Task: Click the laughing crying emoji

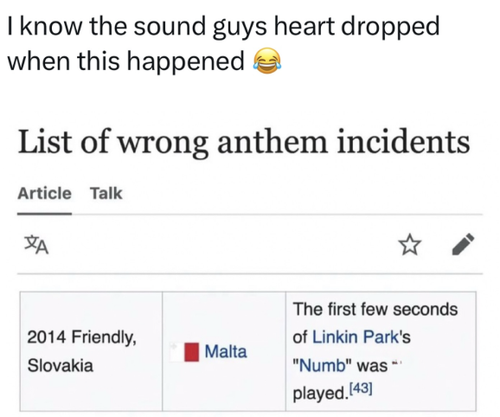Action: [x=267, y=61]
